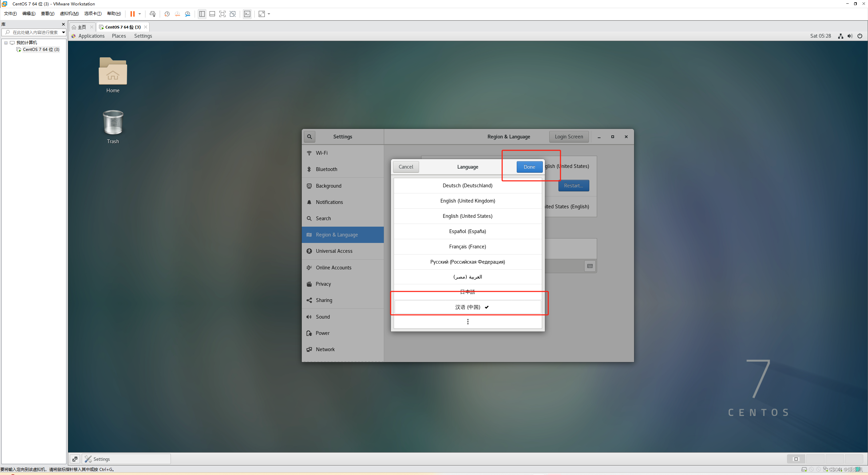Screen dimensions: 868x475
Task: Show keyboard layout for the input source
Action: point(590,266)
